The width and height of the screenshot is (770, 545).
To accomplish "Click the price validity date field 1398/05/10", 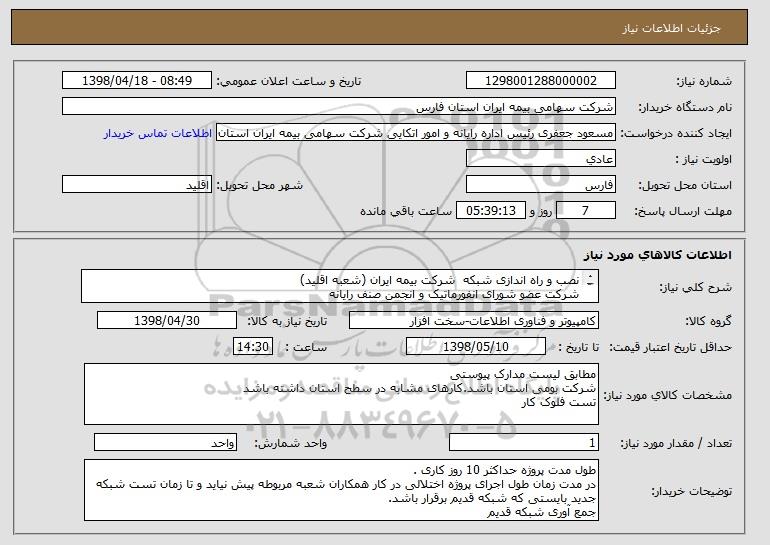I will pos(476,347).
